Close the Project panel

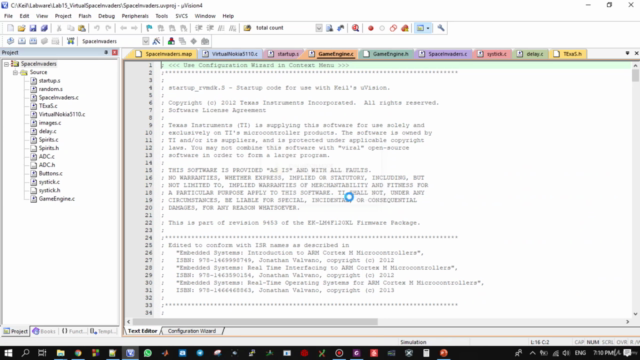pos(115,53)
